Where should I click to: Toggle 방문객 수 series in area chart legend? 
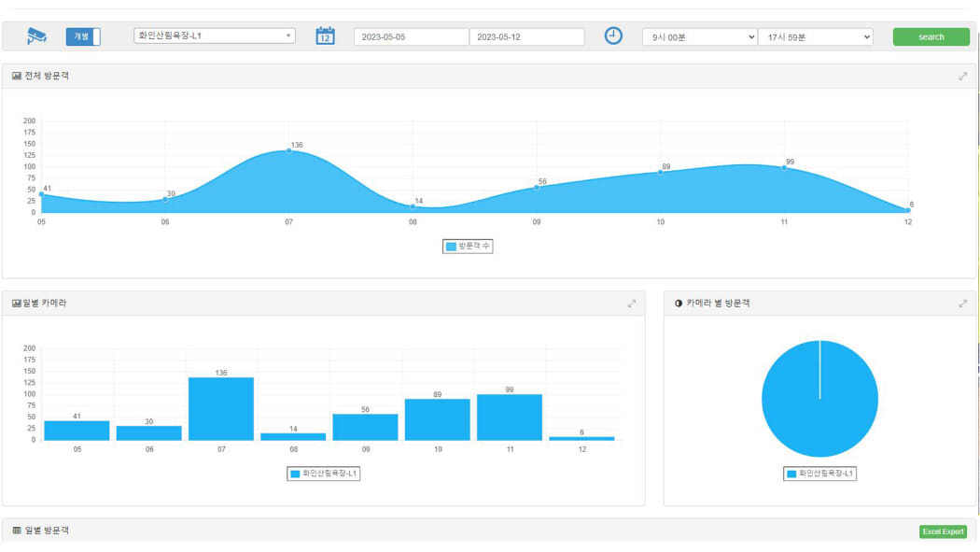(468, 247)
